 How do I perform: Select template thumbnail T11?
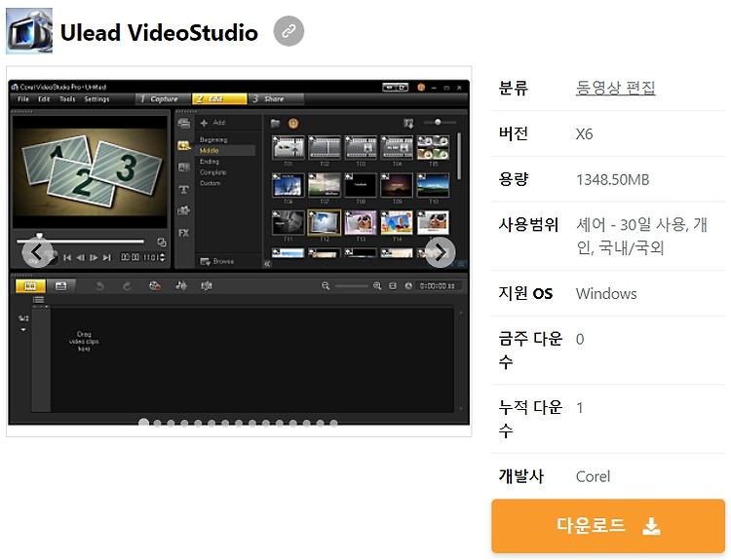(x=289, y=222)
